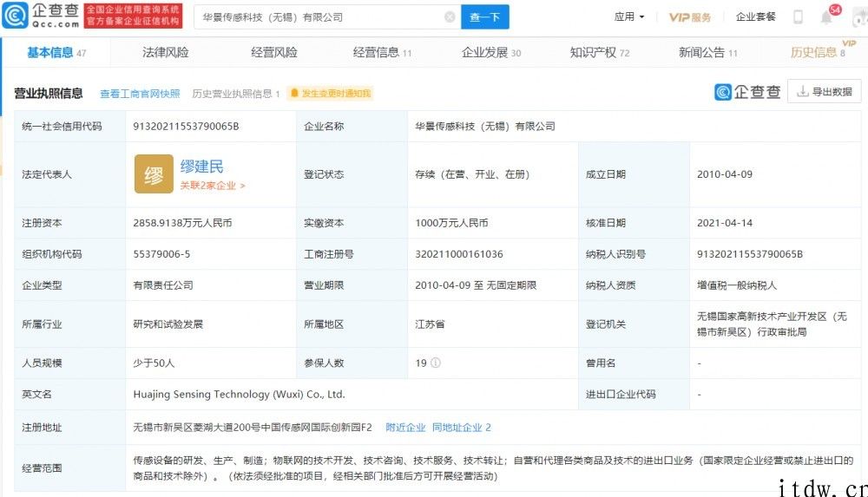Screen dimensions: 868x497
Task: Select establishment date 2010-04-09
Action: [725, 174]
